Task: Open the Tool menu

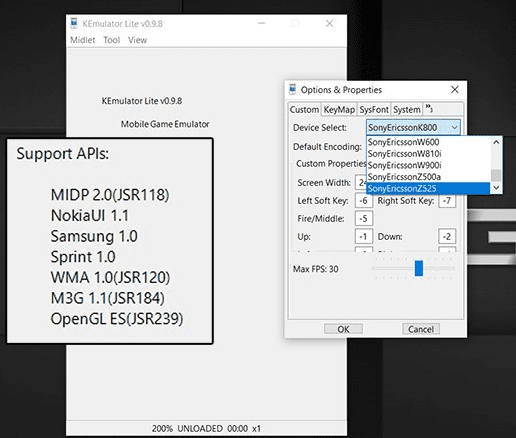Action: pyautogui.click(x=111, y=40)
